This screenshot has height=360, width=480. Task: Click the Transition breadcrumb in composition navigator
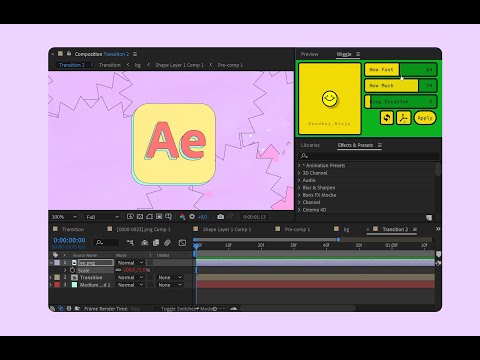point(110,65)
